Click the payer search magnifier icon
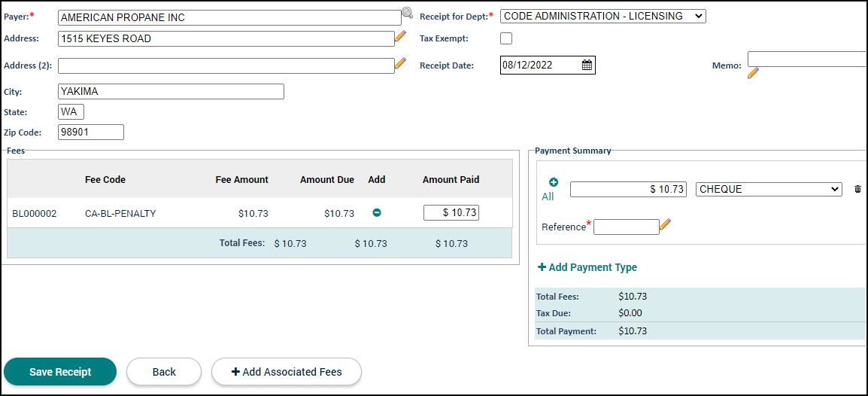Screen dimensions: 868x396 click(408, 12)
